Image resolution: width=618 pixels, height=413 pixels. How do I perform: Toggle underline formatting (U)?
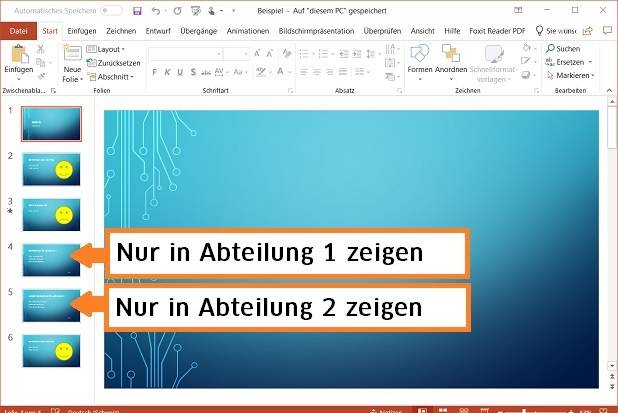tap(180, 72)
